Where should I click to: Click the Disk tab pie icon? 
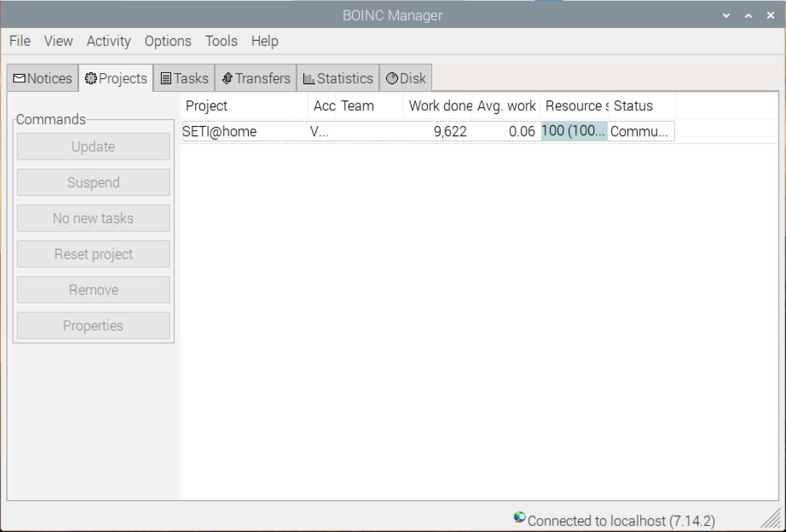pos(392,79)
